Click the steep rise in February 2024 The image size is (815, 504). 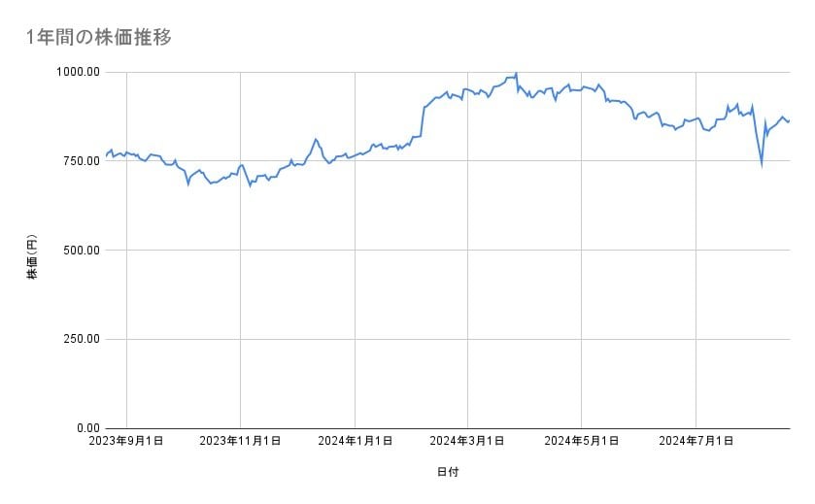point(423,120)
